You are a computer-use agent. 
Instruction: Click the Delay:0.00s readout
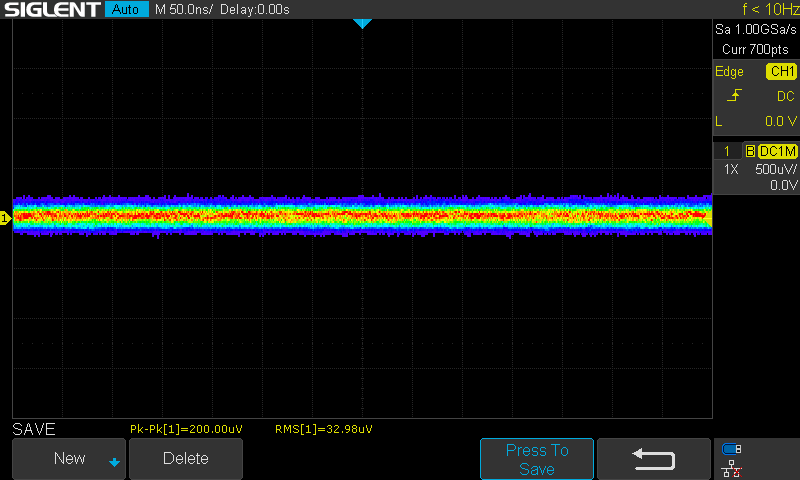click(x=255, y=9)
